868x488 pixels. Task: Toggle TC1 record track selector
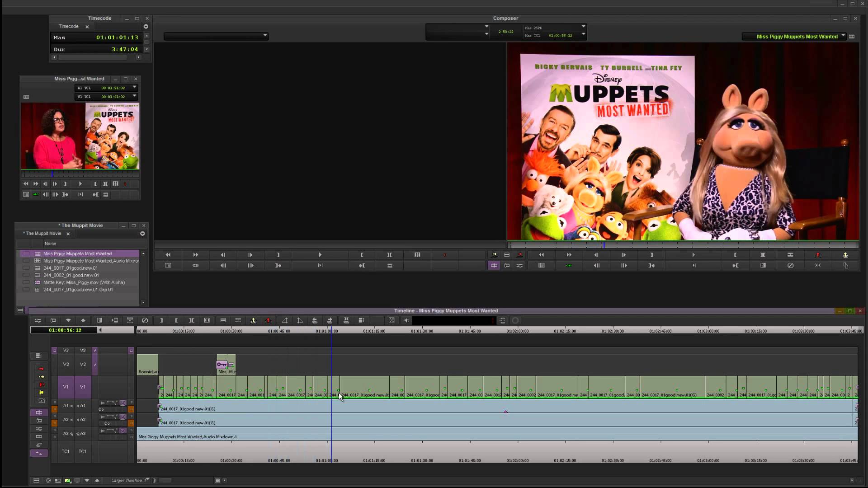point(82,451)
